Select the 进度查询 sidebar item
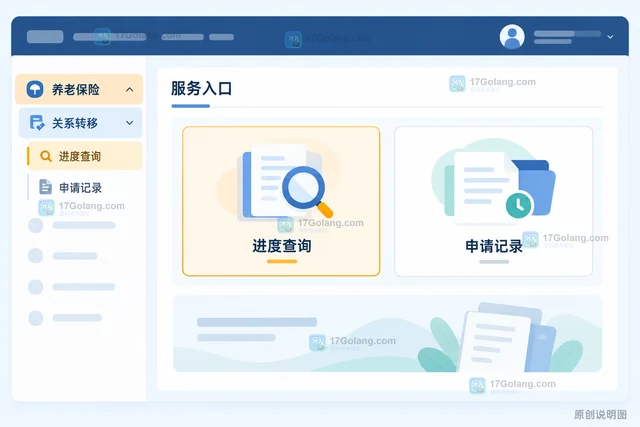The width and height of the screenshot is (640, 427). tap(85, 156)
